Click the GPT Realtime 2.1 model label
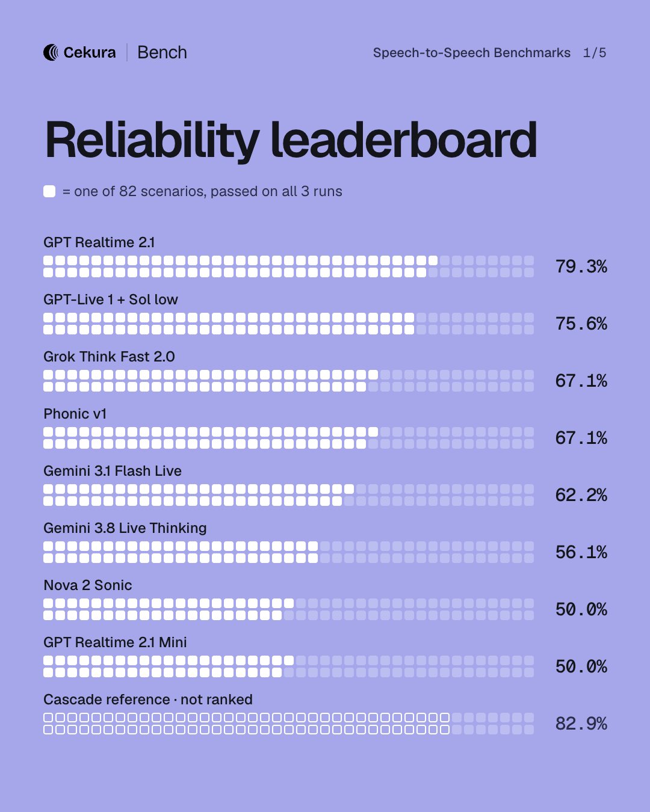Screen dimensions: 650x812 click(99, 242)
